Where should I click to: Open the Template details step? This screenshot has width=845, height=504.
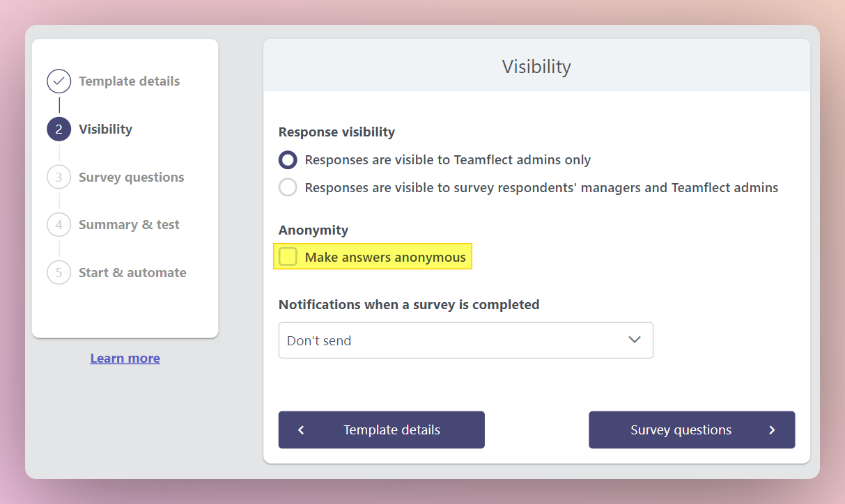[x=129, y=81]
